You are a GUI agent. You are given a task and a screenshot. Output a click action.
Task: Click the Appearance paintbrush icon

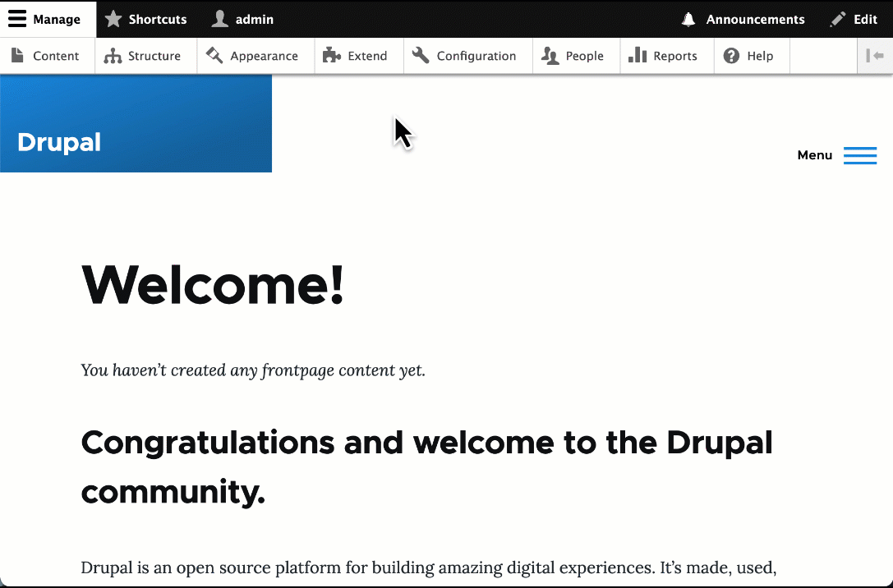214,55
